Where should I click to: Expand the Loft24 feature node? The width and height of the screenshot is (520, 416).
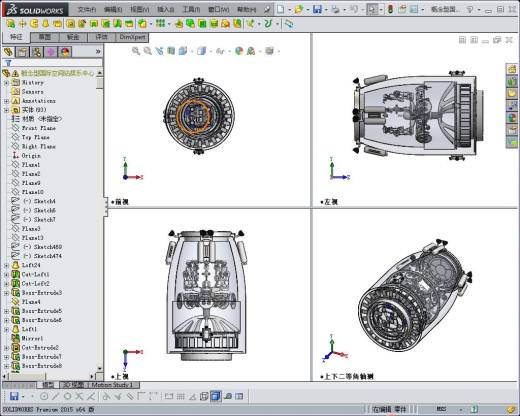tap(6, 265)
